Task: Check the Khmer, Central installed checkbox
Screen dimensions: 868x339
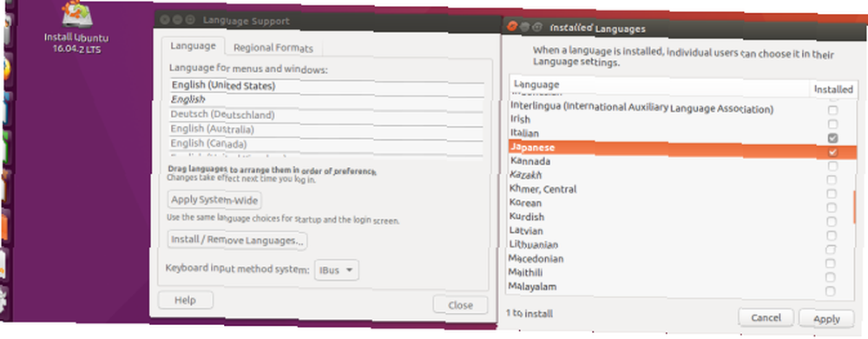Action: [832, 193]
